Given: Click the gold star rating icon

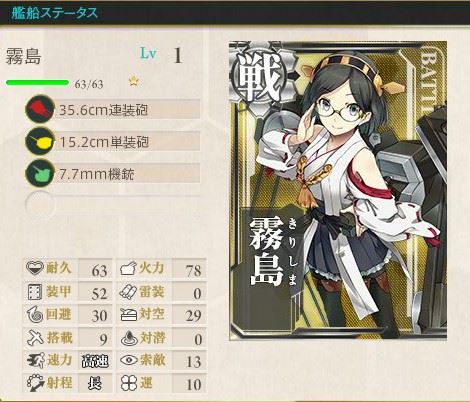Looking at the screenshot, I should point(134,81).
